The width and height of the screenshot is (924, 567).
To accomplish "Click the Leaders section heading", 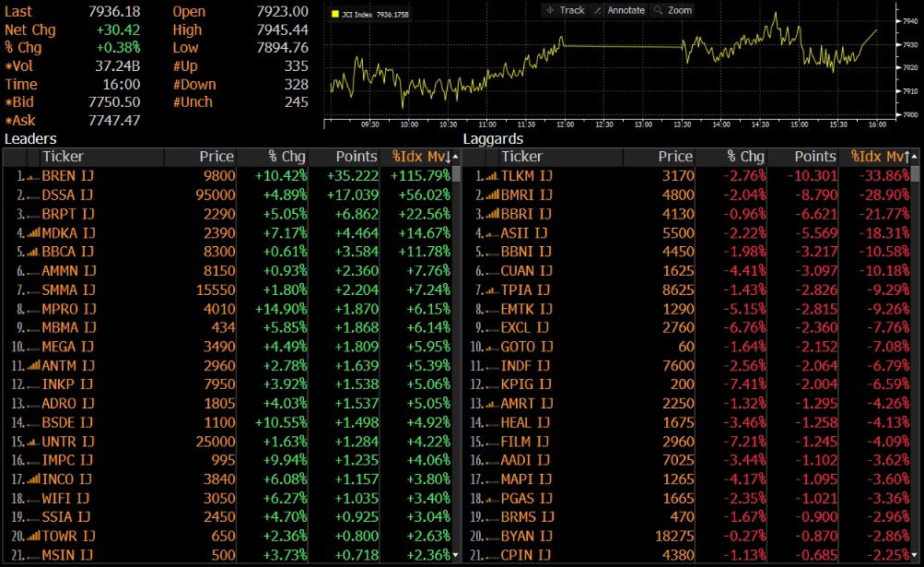I will pos(30,138).
